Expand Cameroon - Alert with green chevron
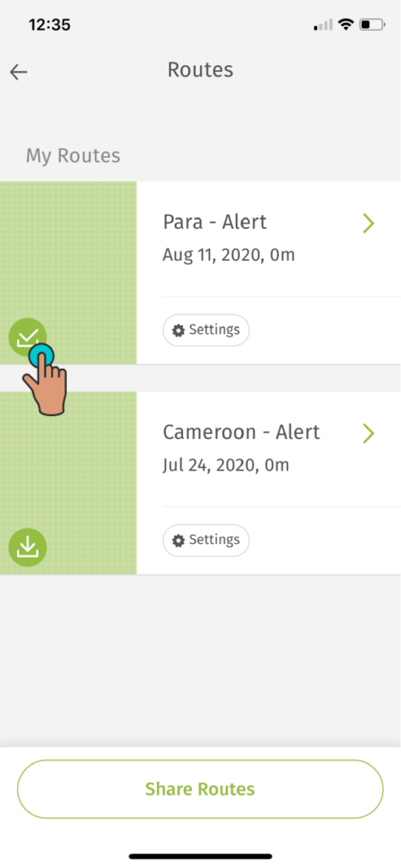 click(369, 433)
